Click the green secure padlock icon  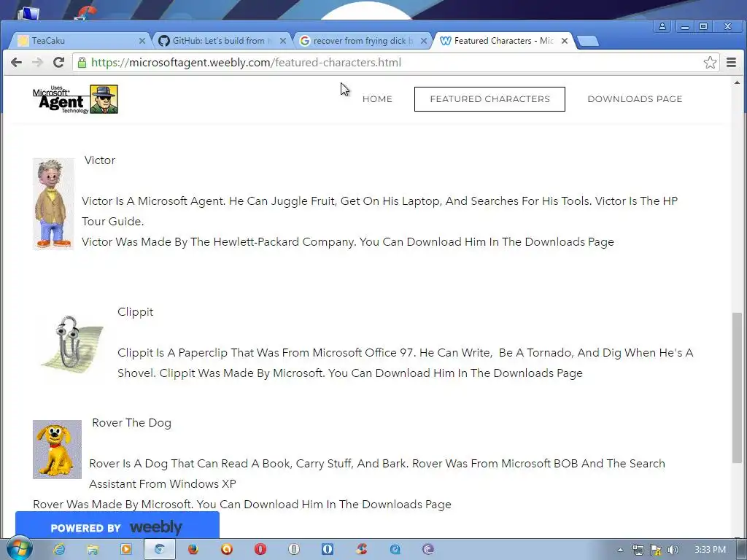82,63
